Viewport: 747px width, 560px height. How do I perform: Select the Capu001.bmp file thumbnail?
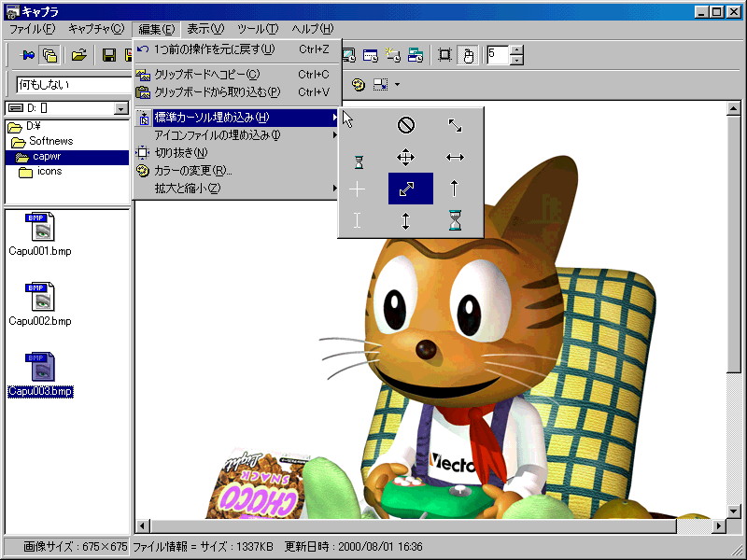[40, 234]
